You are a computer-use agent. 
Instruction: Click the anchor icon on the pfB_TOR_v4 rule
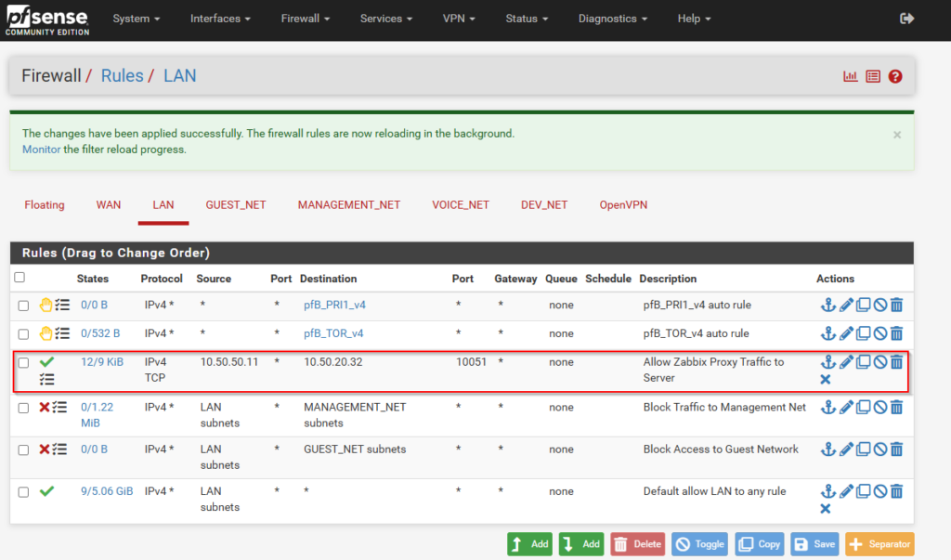tap(827, 333)
